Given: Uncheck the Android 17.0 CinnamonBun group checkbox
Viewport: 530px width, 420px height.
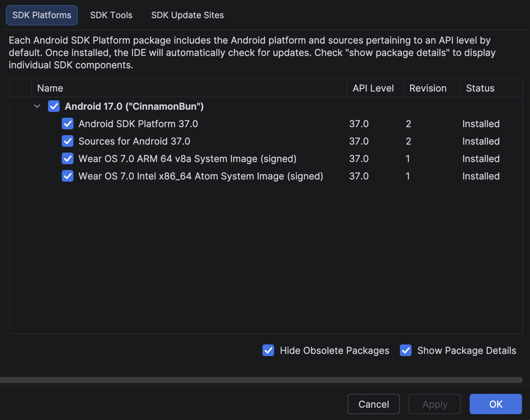Looking at the screenshot, I should click(54, 106).
